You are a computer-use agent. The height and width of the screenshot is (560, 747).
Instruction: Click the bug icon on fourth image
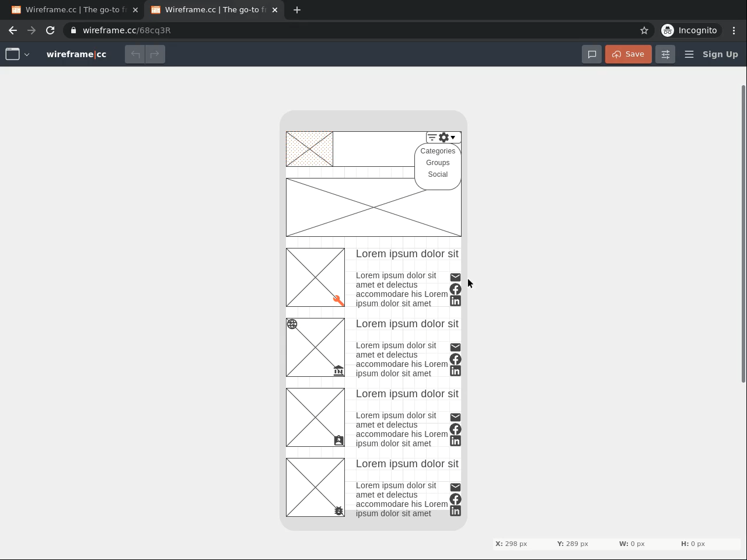[x=338, y=510]
